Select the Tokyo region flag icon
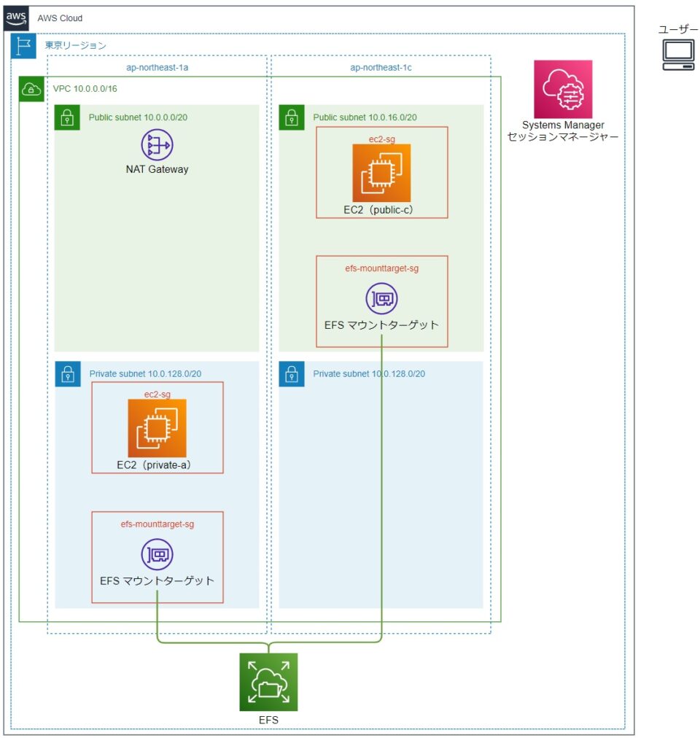The height and width of the screenshot is (738, 700). click(x=23, y=46)
